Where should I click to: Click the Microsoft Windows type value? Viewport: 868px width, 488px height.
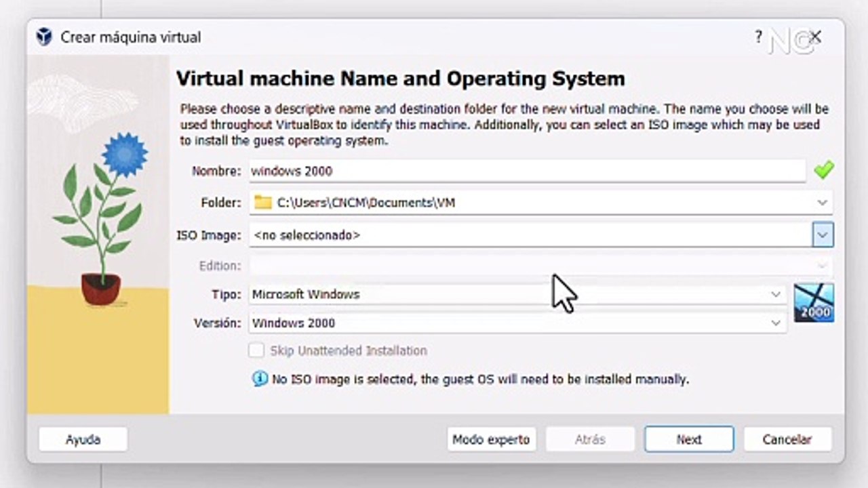click(306, 294)
